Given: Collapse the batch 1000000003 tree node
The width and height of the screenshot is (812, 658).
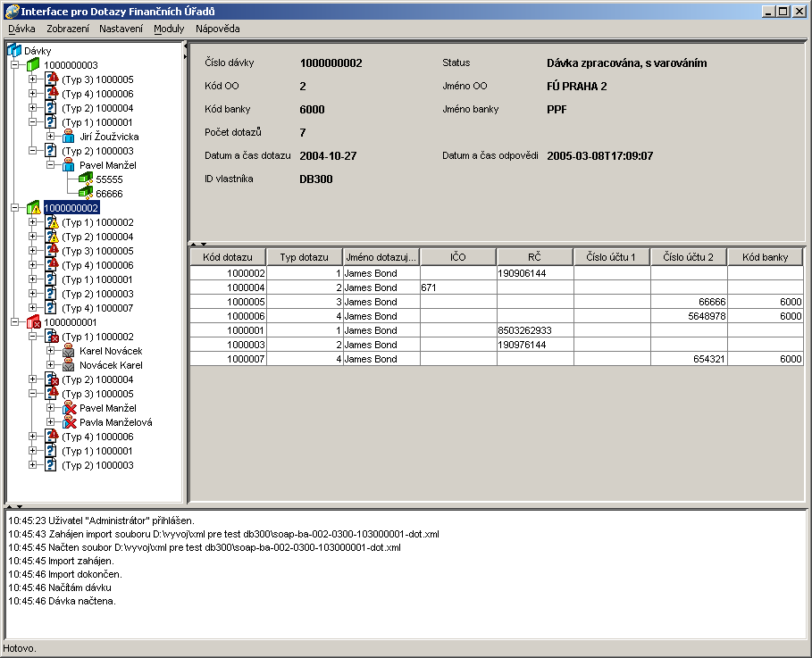Looking at the screenshot, I should [15, 64].
